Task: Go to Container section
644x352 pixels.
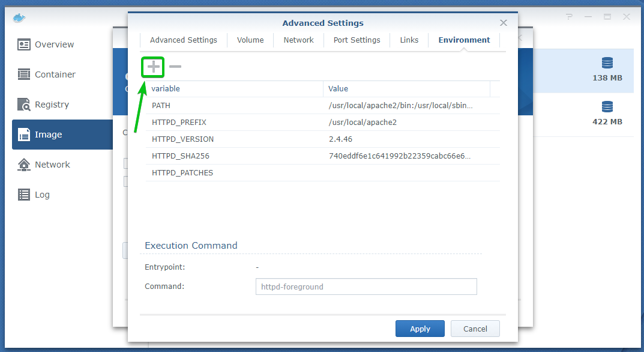Action: [x=55, y=74]
